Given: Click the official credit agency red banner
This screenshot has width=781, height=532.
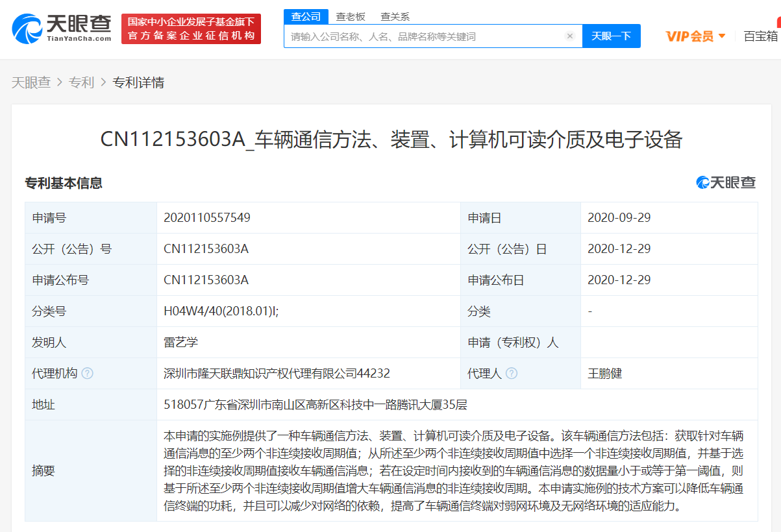Looking at the screenshot, I should click(191, 29).
